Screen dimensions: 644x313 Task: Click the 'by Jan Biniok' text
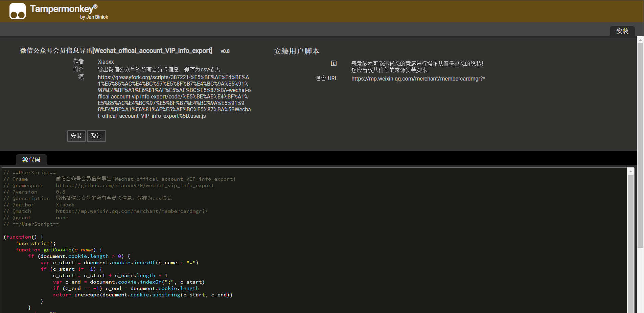[x=94, y=17]
